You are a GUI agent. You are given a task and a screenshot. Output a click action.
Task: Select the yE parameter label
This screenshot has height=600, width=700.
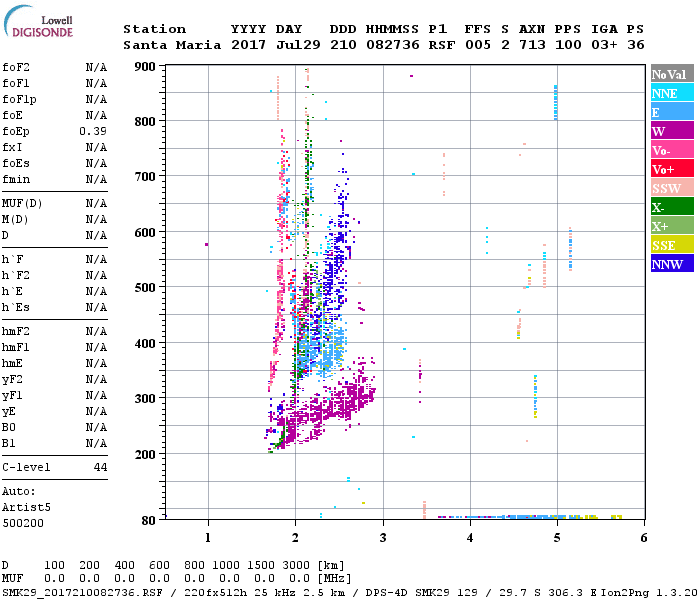8,412
